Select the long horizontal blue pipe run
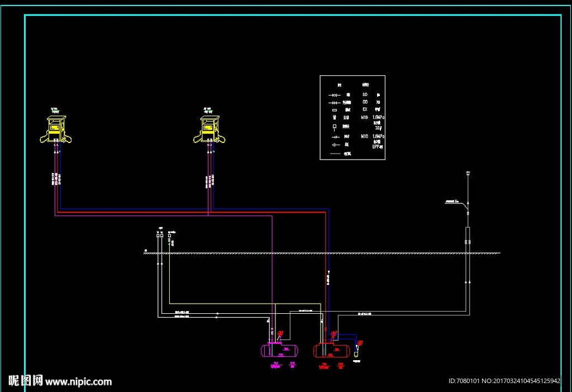Screen dimensions: 572x392 tap(194, 209)
